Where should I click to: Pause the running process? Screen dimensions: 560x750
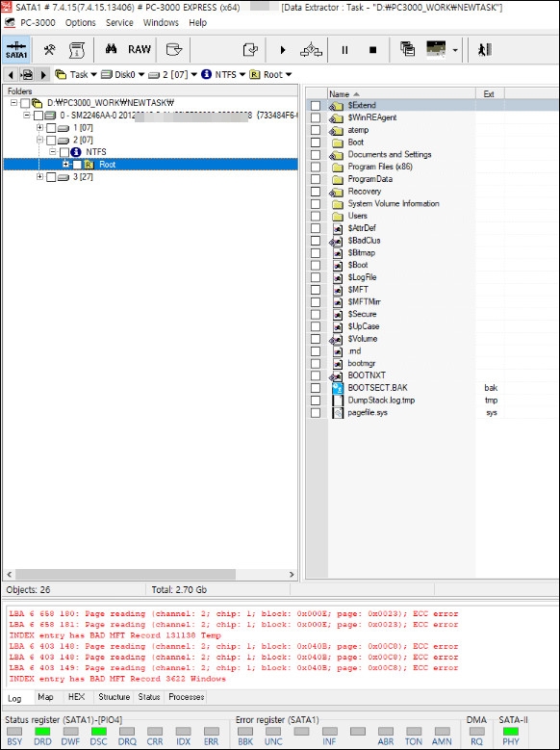coord(344,50)
